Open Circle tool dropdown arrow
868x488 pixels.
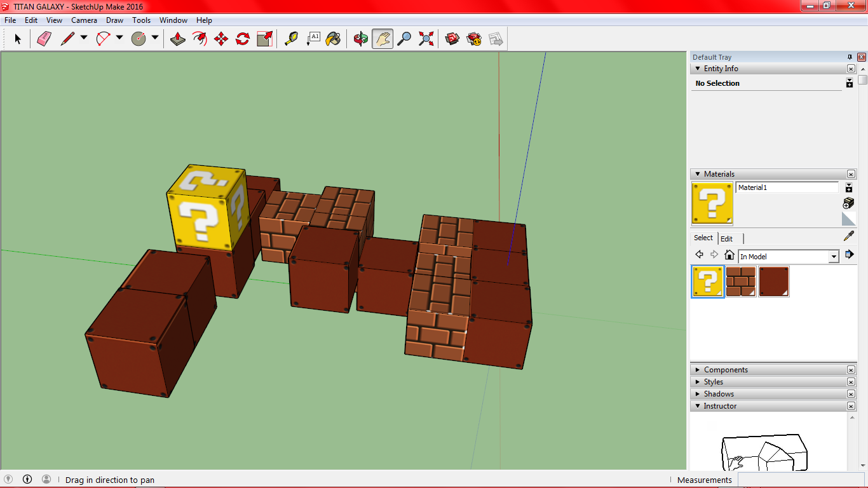(155, 38)
